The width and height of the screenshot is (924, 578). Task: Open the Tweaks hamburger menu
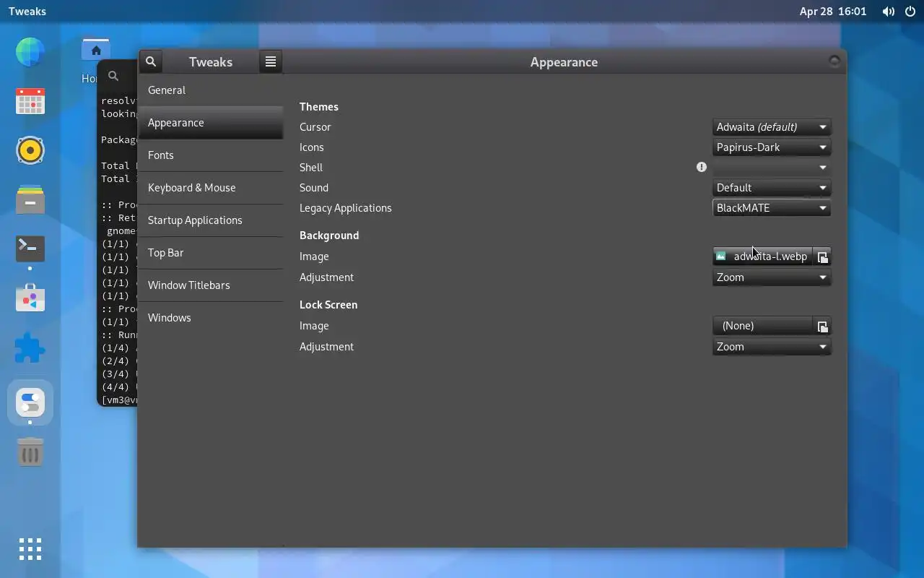pos(271,61)
